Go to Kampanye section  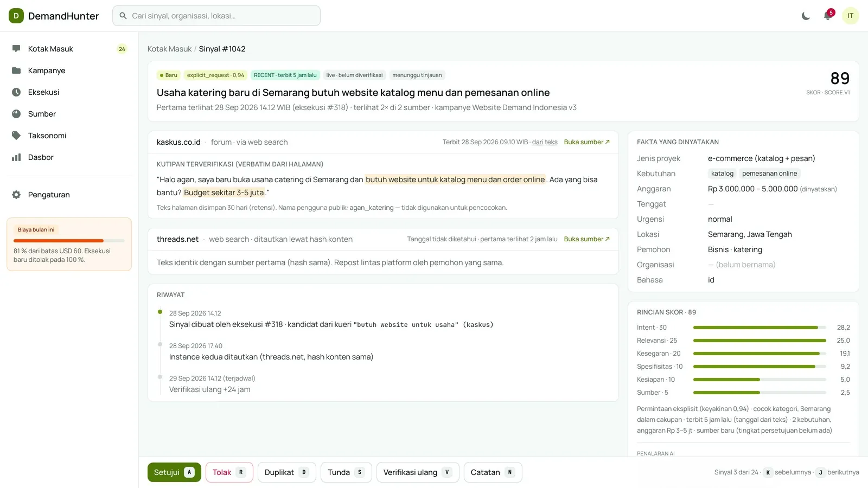[69, 70]
